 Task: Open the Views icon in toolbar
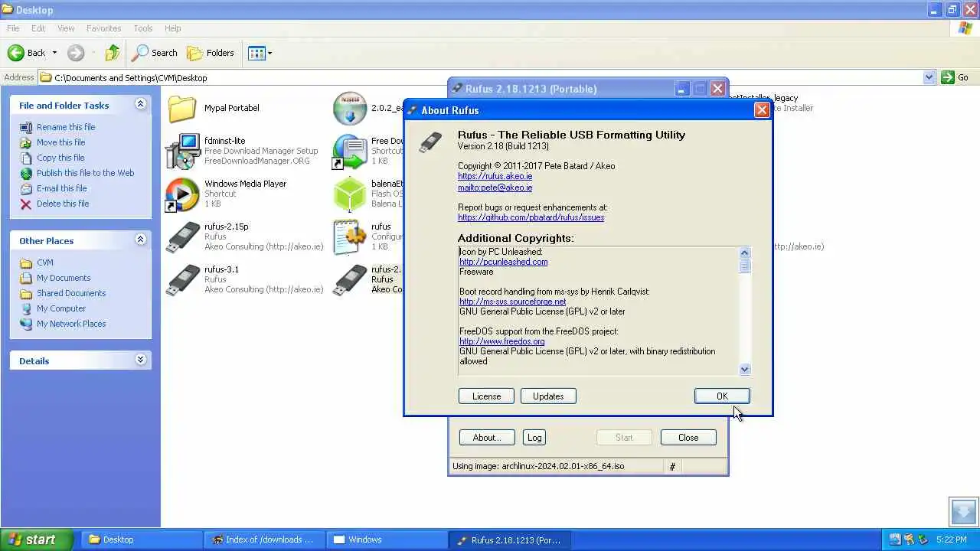[x=256, y=53]
